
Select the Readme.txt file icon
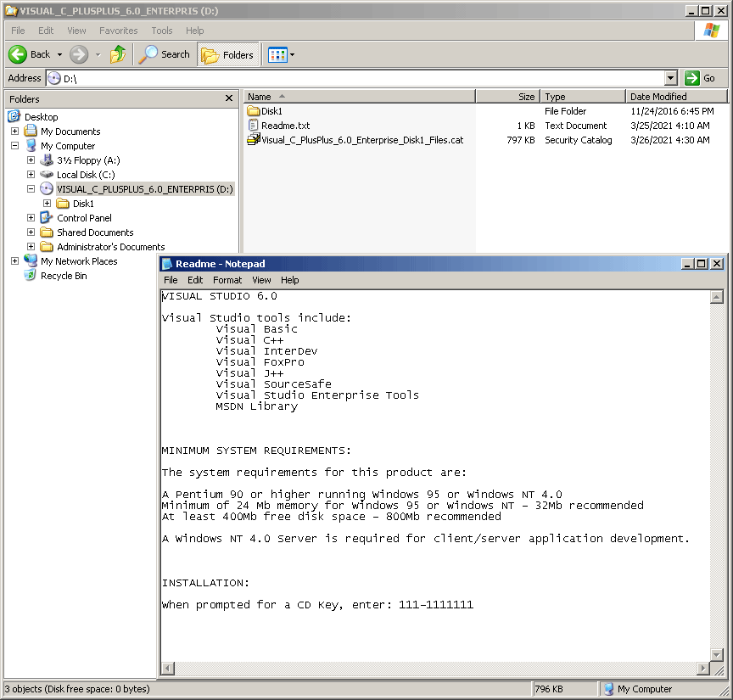pyautogui.click(x=253, y=126)
